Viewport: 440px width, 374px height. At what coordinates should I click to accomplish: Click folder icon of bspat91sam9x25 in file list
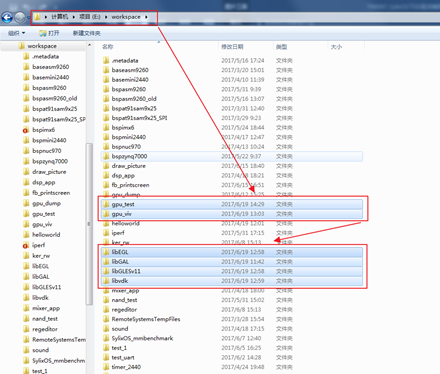pos(106,108)
